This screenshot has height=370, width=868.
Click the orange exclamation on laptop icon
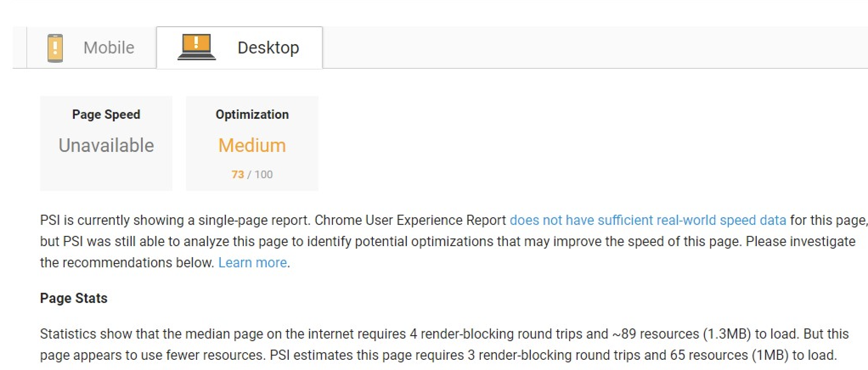click(x=197, y=42)
